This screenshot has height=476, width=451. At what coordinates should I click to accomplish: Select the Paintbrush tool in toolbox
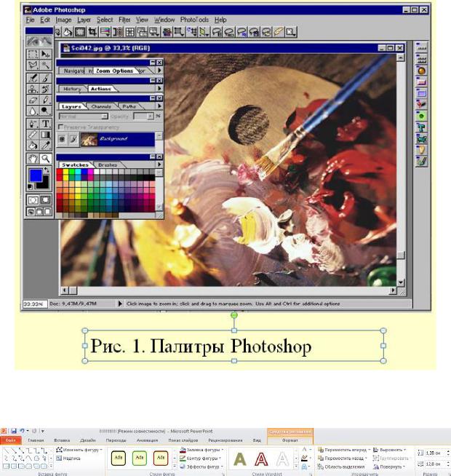pos(45,79)
